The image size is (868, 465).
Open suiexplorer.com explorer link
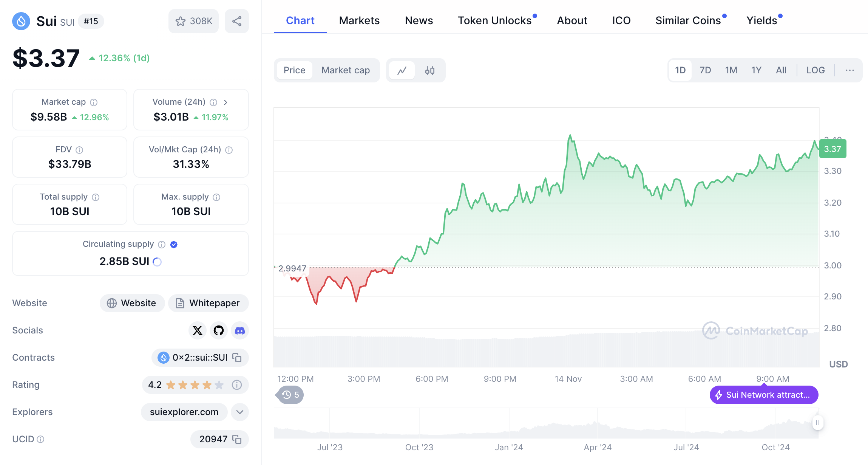184,412
